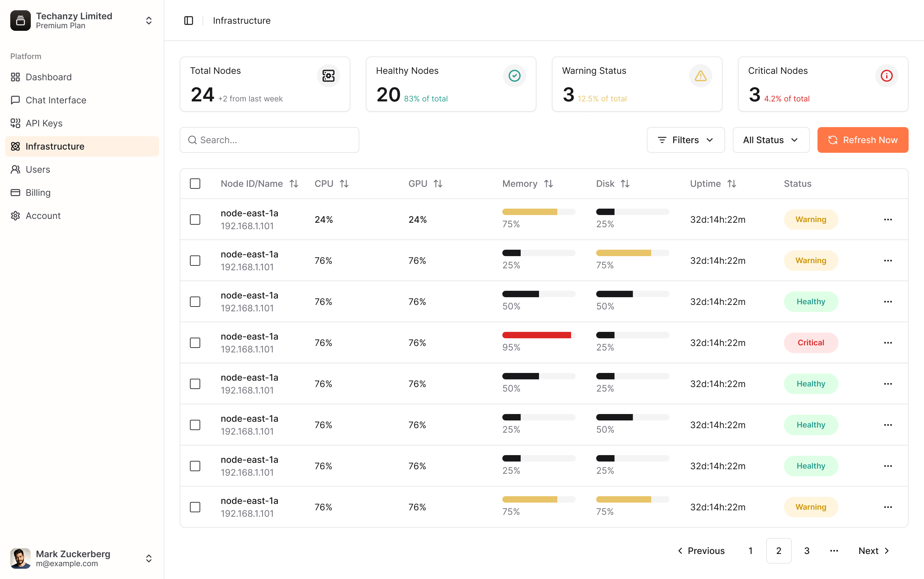Select the checkbox for the Critical node row
The width and height of the screenshot is (924, 579).
[x=195, y=343]
